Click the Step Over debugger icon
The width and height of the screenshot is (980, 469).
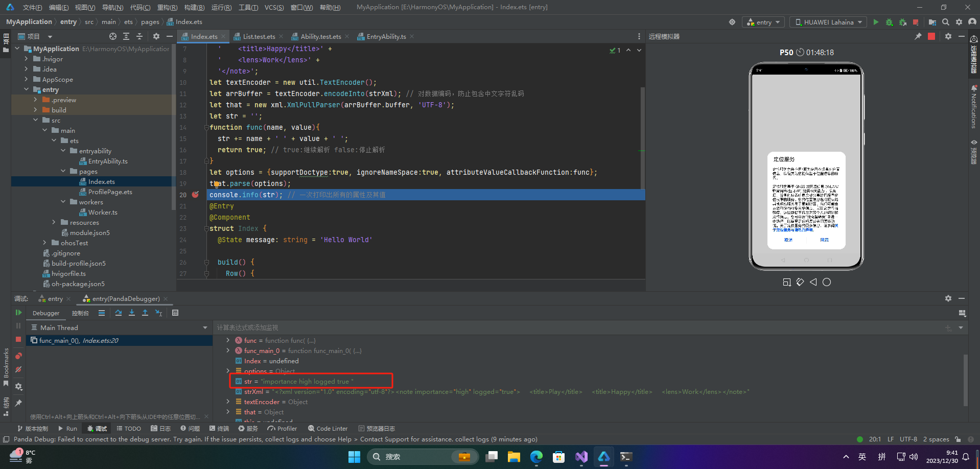tap(119, 313)
